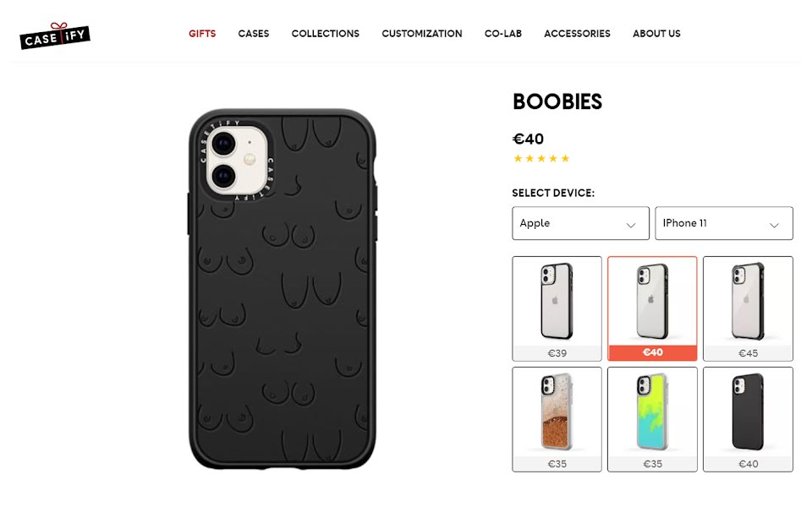Open the CUSTOMIZATION nav link
Screen dimensions: 812x529
point(422,34)
